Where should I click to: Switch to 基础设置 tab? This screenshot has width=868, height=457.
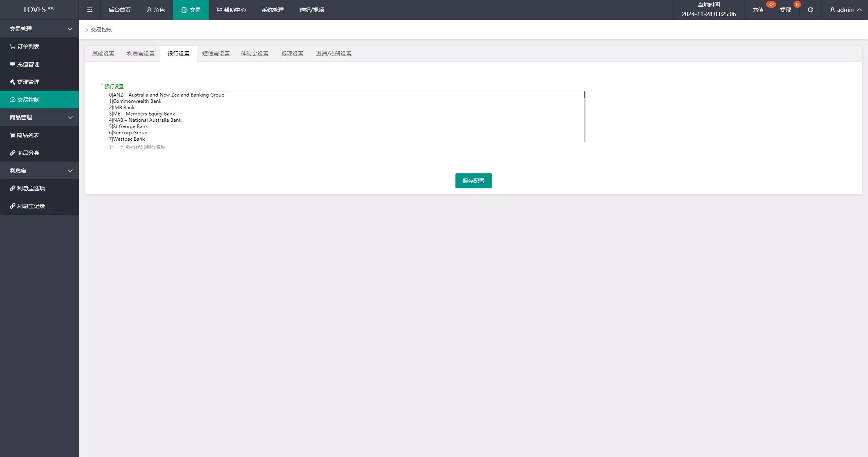[103, 54]
